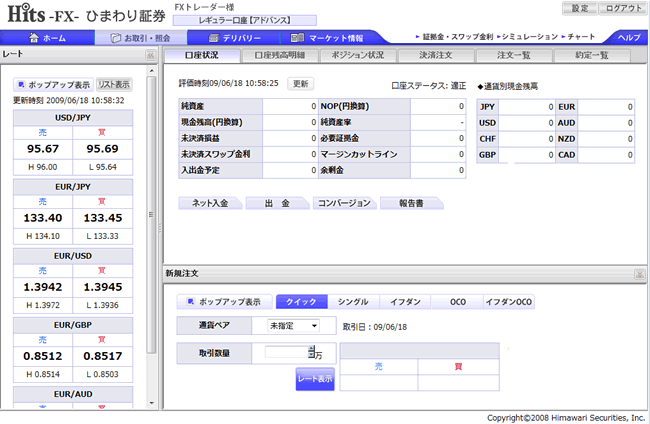This screenshot has width=650, height=424.
Task: Switch to the 口座状況 tab
Action: coord(202,56)
